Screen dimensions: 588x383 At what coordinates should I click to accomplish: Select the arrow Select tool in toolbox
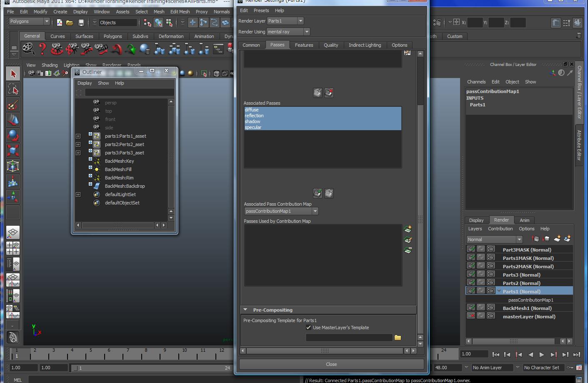point(13,74)
